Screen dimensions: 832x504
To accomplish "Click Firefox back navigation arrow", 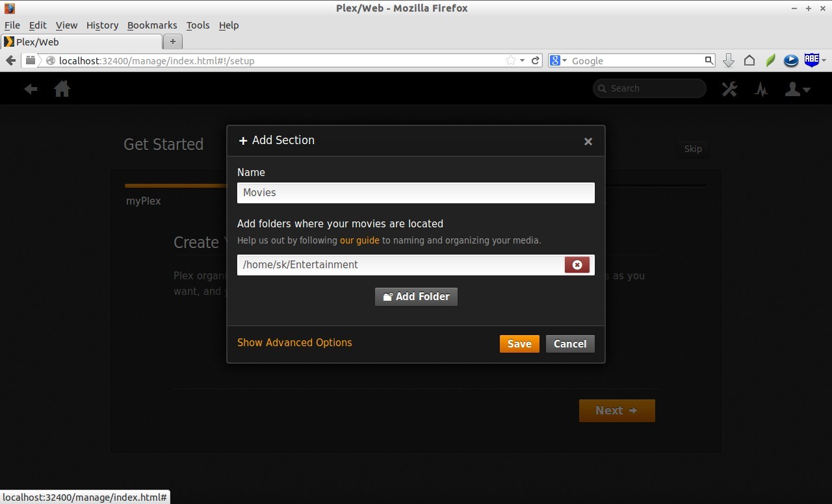I will (x=10, y=60).
